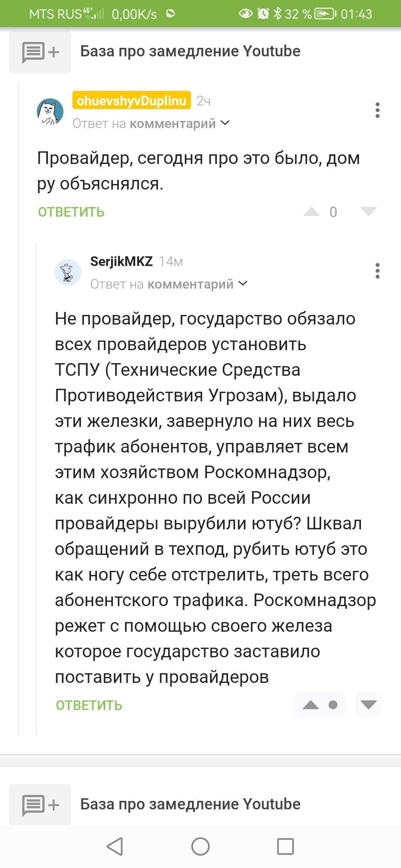The height and width of the screenshot is (868, 401).
Task: Upvote ohuevshyvDuplinu's comment
Action: [311, 212]
